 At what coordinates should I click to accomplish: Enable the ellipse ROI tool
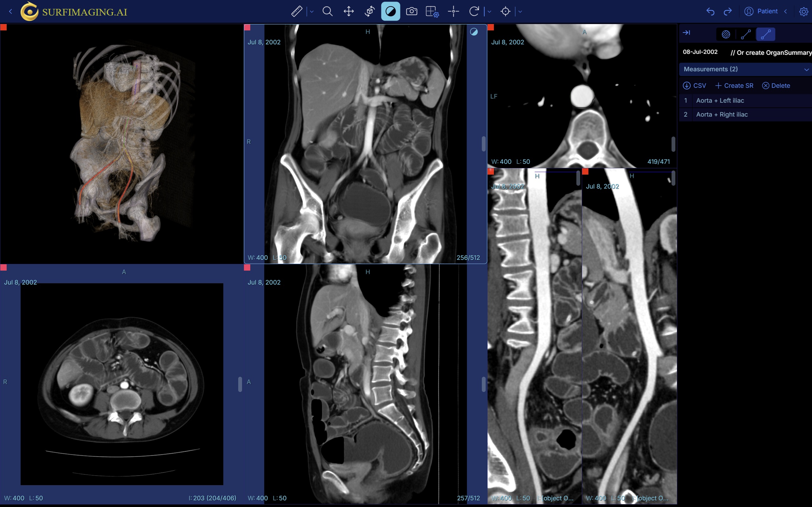point(726,34)
